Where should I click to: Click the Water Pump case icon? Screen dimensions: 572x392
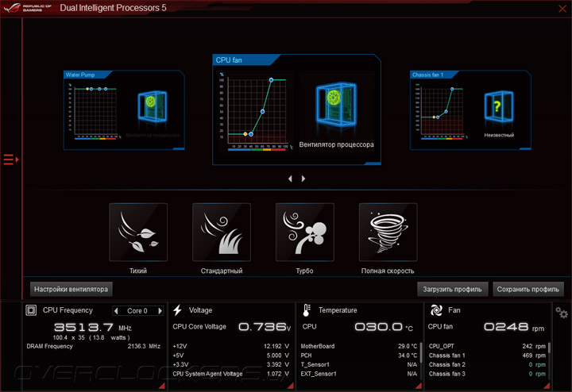click(153, 106)
